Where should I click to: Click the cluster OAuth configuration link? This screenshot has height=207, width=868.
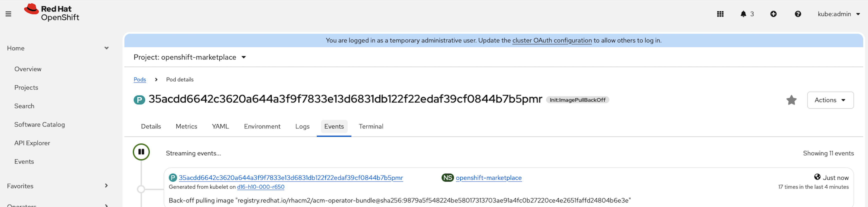552,40
